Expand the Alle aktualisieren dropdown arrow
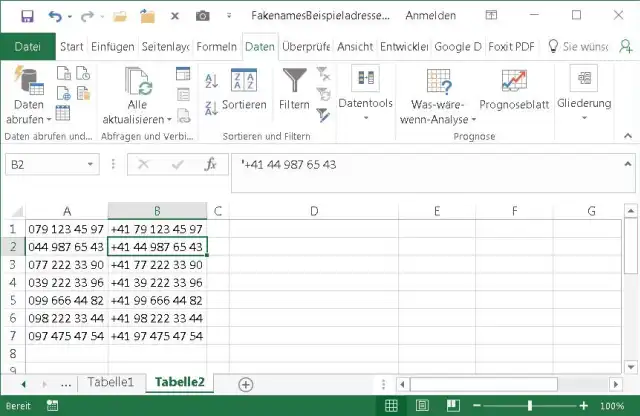This screenshot has height=416, width=640. tap(169, 120)
